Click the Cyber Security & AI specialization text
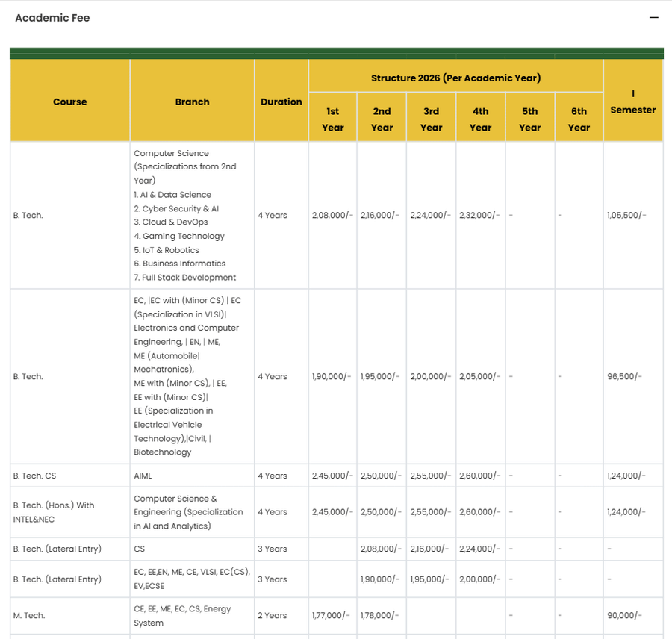Image resolution: width=672 pixels, height=639 pixels. click(x=177, y=208)
